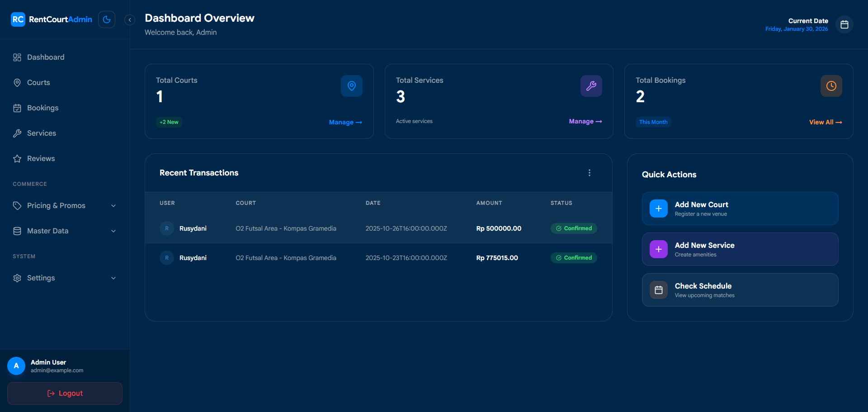Click Manage link under Total Courts
Viewport: 868px width, 412px height.
pos(345,123)
